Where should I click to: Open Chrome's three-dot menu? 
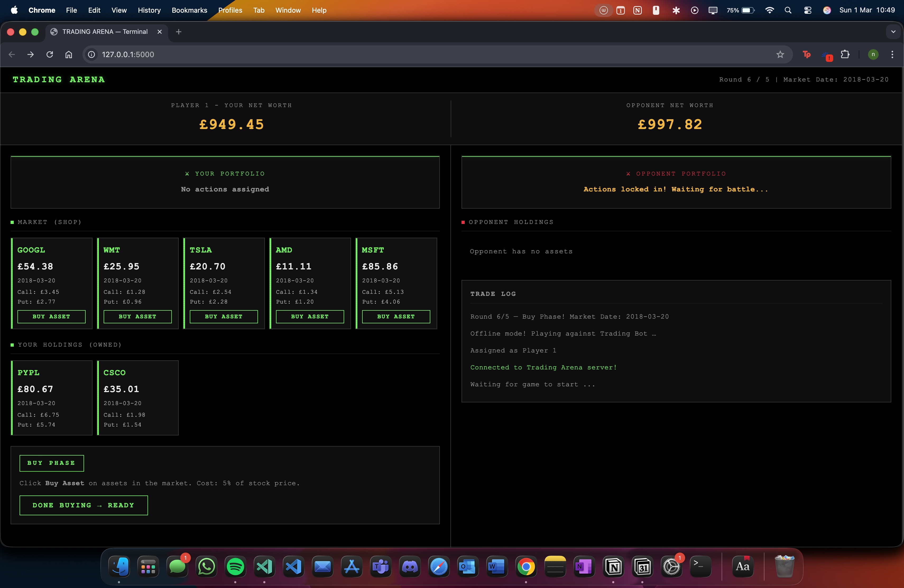click(892, 54)
